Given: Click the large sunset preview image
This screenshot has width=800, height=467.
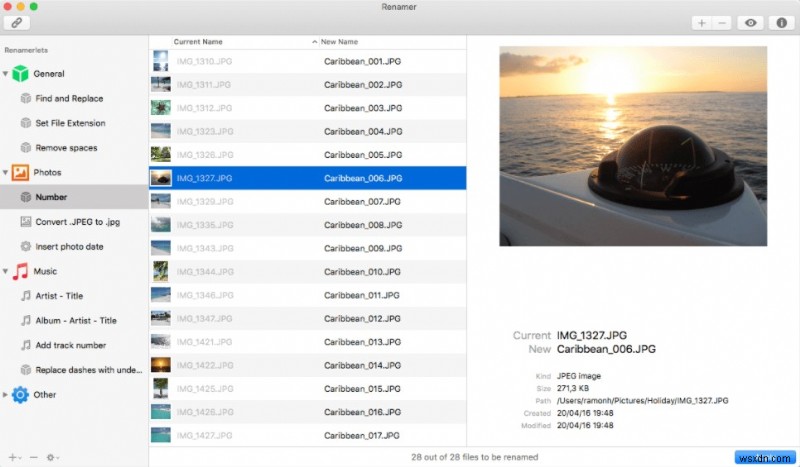Looking at the screenshot, I should 633,146.
